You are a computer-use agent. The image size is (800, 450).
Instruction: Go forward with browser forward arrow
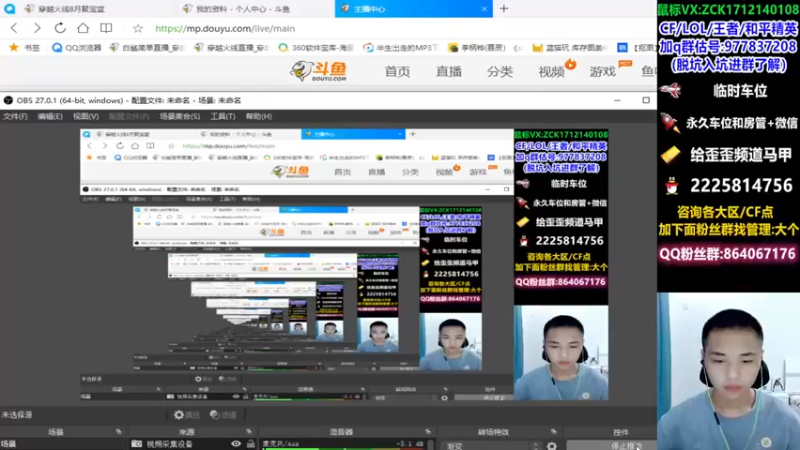[37, 28]
